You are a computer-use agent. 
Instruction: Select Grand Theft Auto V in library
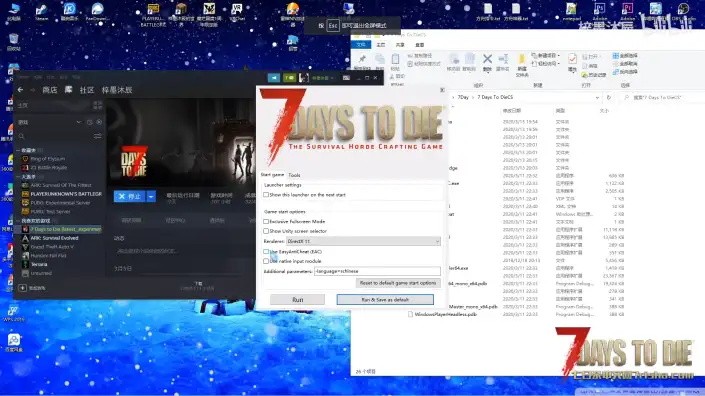[x=52, y=247]
